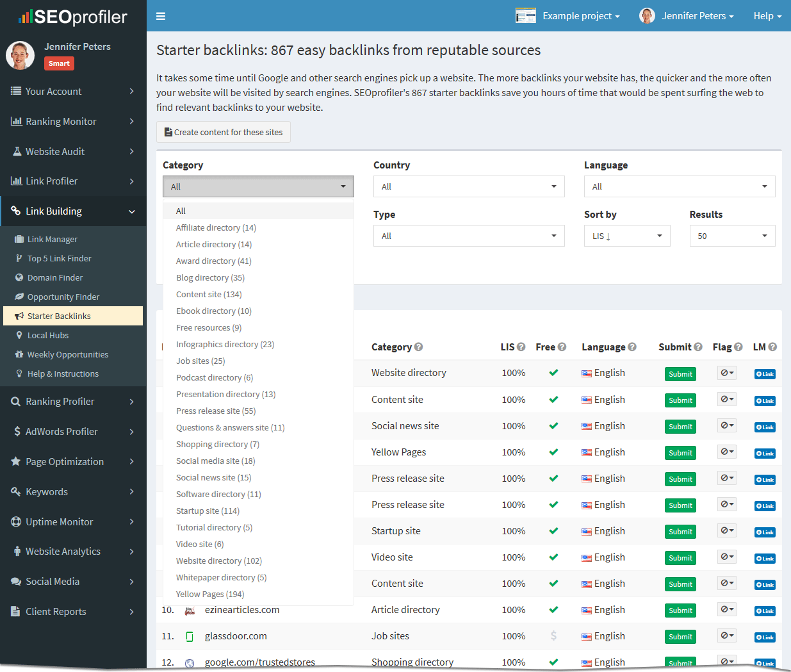Click Create content for these sites button
The image size is (791, 672).
(224, 132)
